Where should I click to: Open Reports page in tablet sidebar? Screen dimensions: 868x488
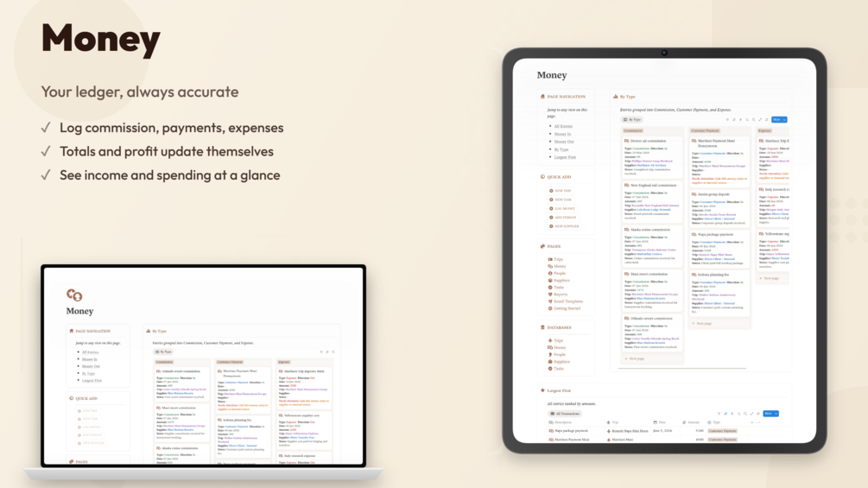pos(558,295)
